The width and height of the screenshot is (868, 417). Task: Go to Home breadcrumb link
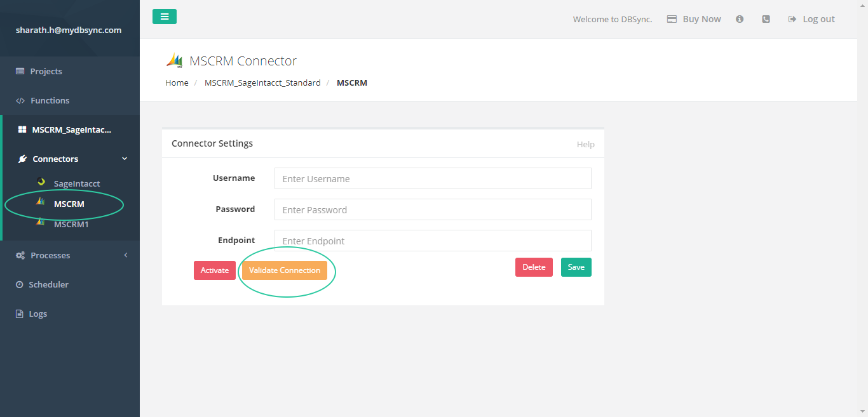177,83
